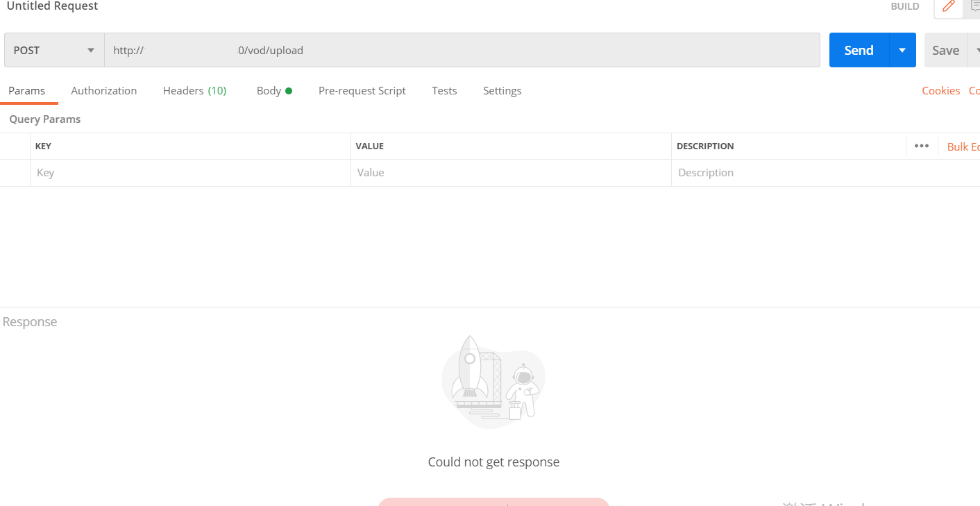Click the pencil edit icon
980x506 pixels.
(x=949, y=6)
